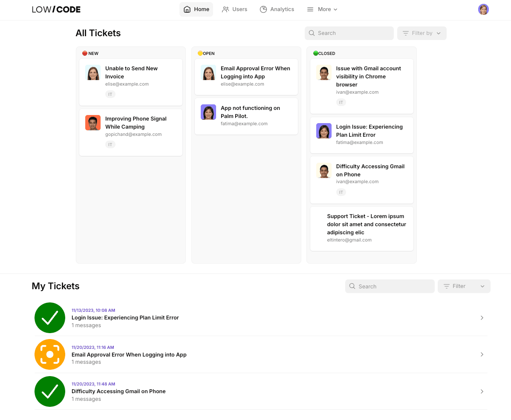This screenshot has height=420, width=511.
Task: Click the Users people icon in the nav
Action: click(225, 9)
